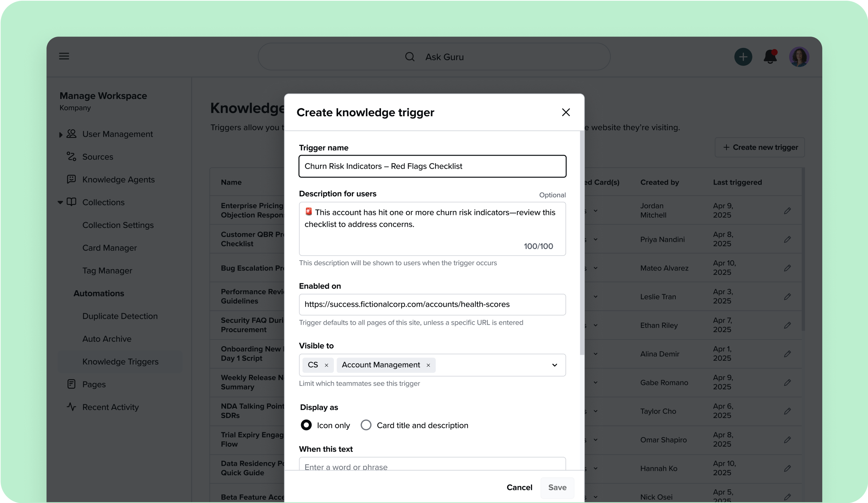Open the Visible to dropdown chevron
The width and height of the screenshot is (868, 503).
point(554,365)
